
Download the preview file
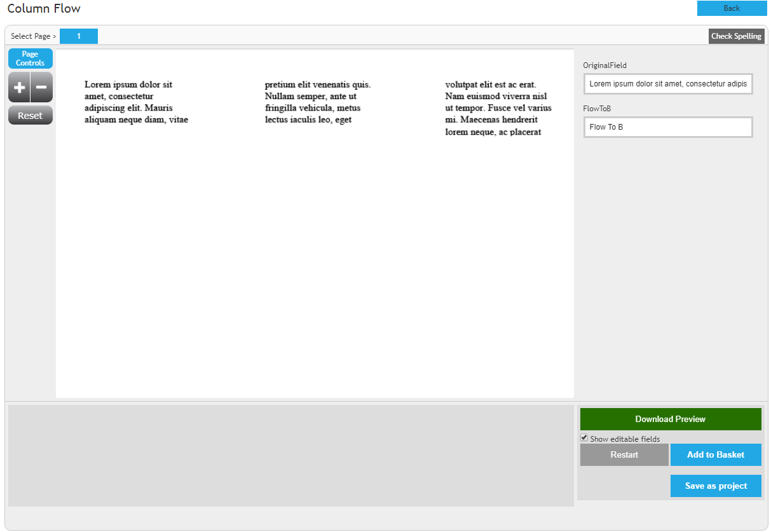(x=671, y=419)
